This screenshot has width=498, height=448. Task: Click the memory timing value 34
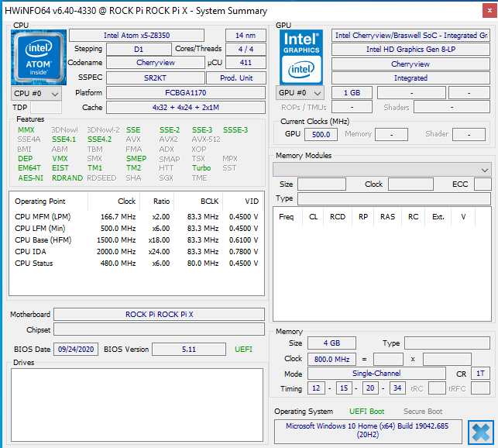coord(397,388)
